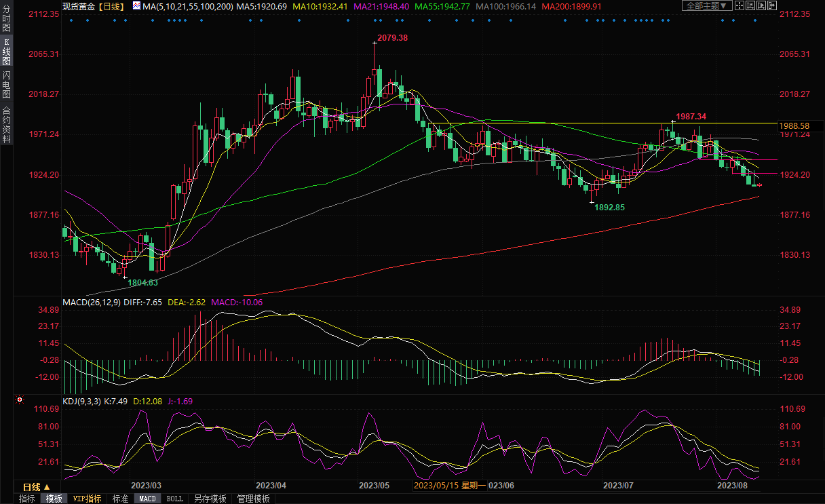Image resolution: width=825 pixels, height=504 pixels.
Task: Open the 全部主题 dropdown
Action: point(706,5)
